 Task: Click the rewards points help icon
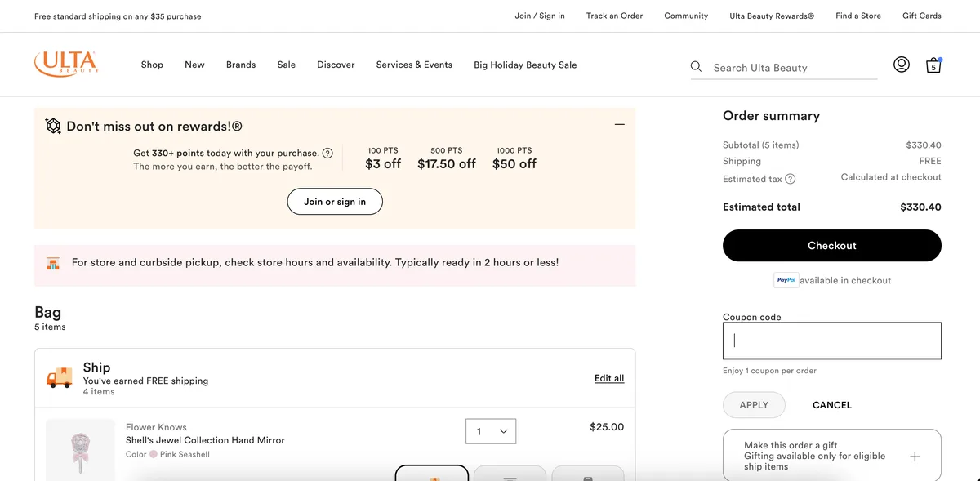click(x=327, y=153)
